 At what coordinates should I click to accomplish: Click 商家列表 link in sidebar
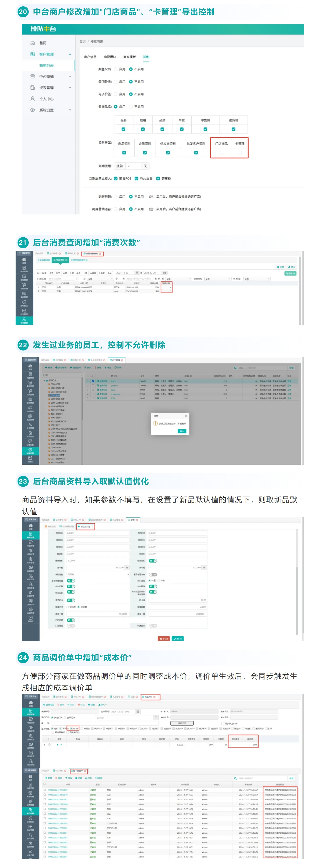(47, 65)
